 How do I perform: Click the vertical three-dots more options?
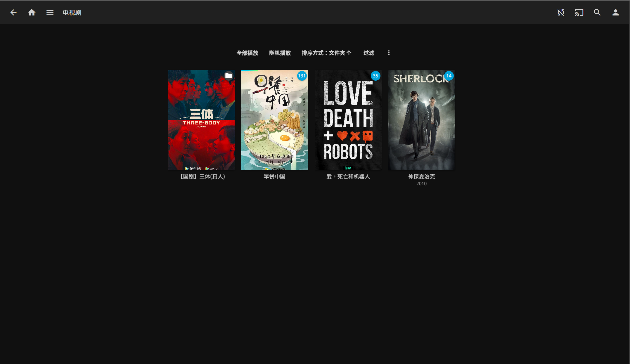click(389, 53)
